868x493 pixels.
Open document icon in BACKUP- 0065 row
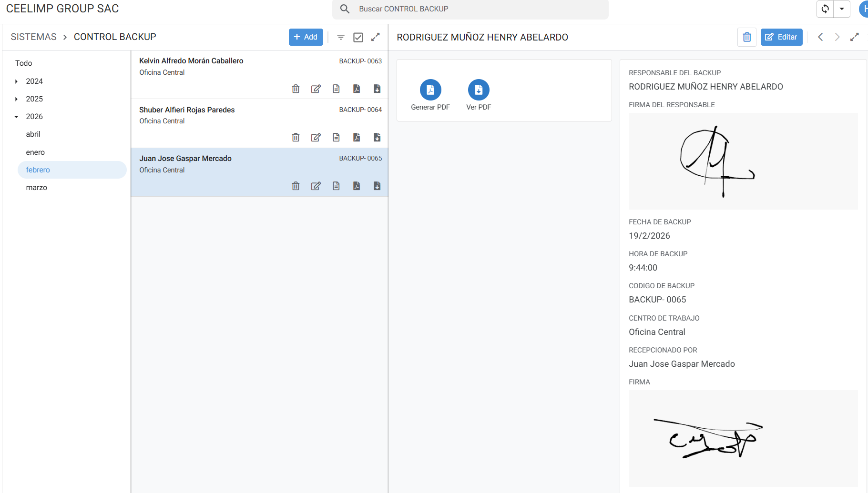click(336, 186)
